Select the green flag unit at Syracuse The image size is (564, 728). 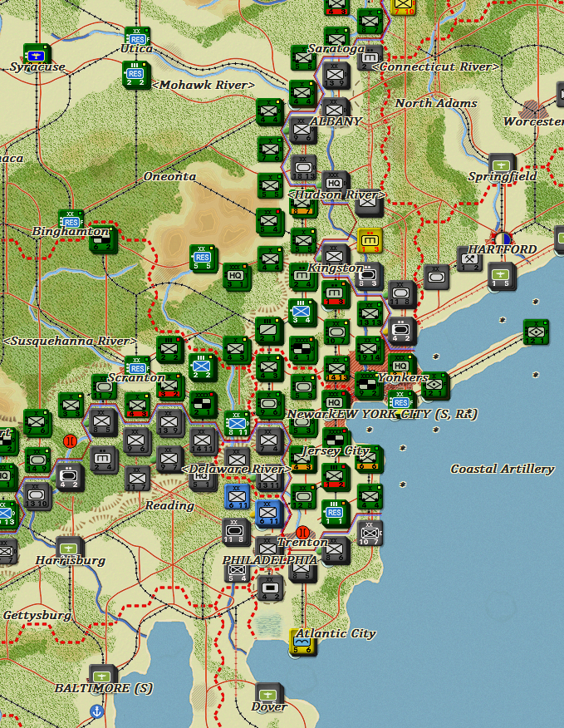click(37, 56)
